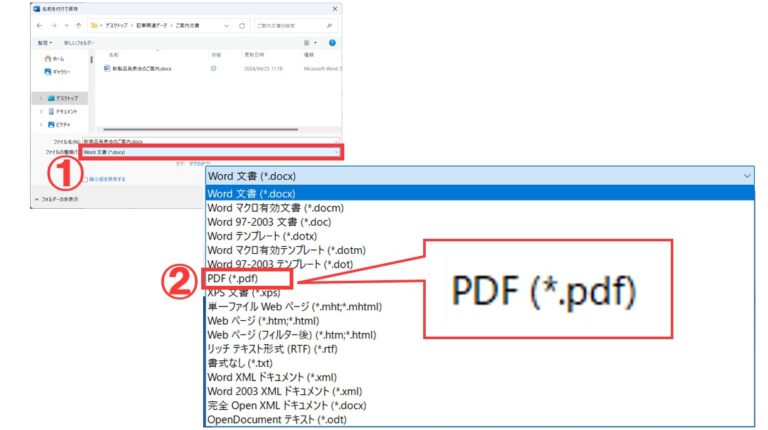Collapse folders via フォルダーの非表示

click(x=58, y=200)
